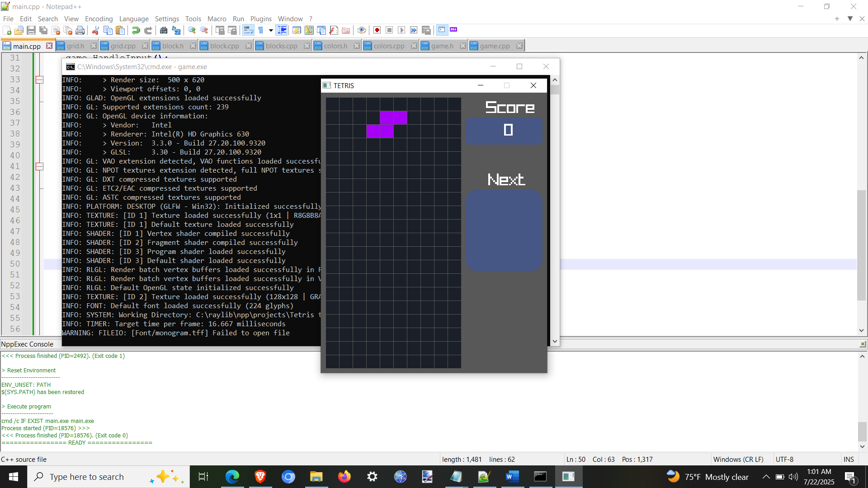868x488 pixels.
Task: Toggle show all characters pilcrow button
Action: 261,30
